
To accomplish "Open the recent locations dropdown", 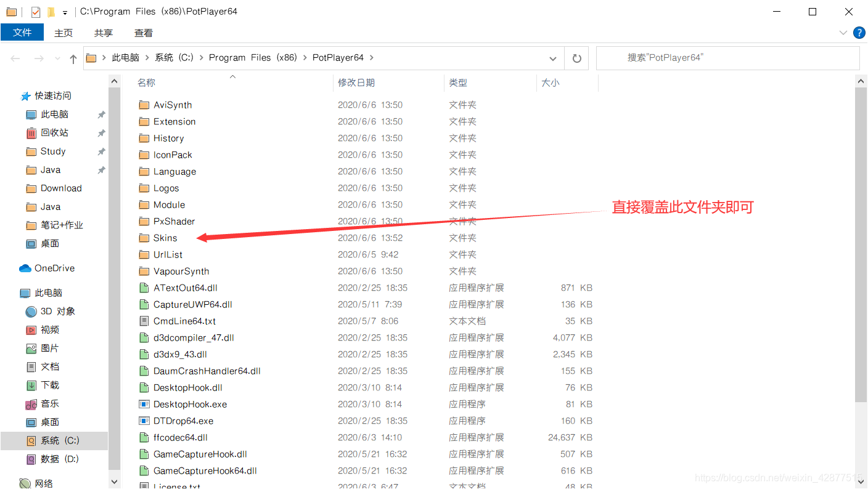I will point(58,59).
